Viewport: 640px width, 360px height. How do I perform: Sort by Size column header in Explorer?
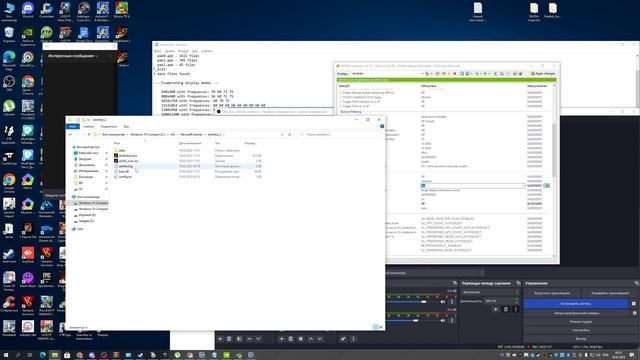[x=250, y=143]
